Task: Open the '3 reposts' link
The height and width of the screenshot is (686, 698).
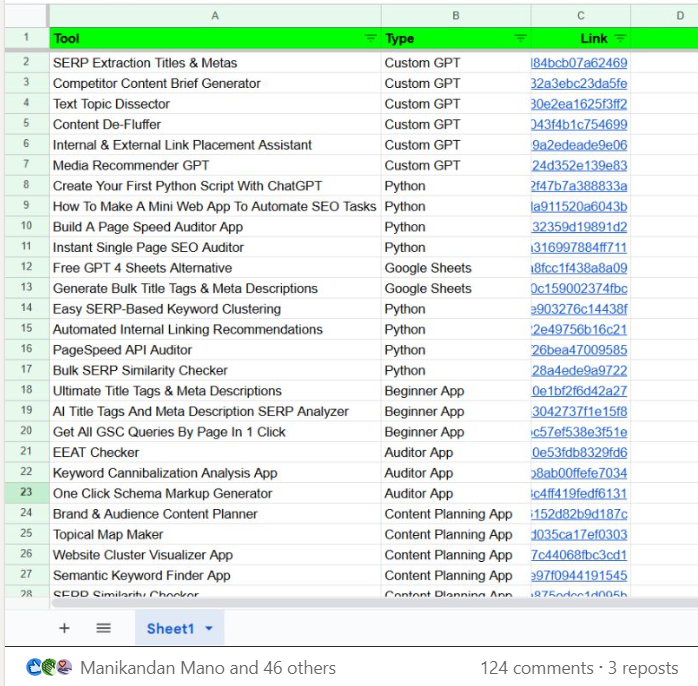Action: click(643, 668)
